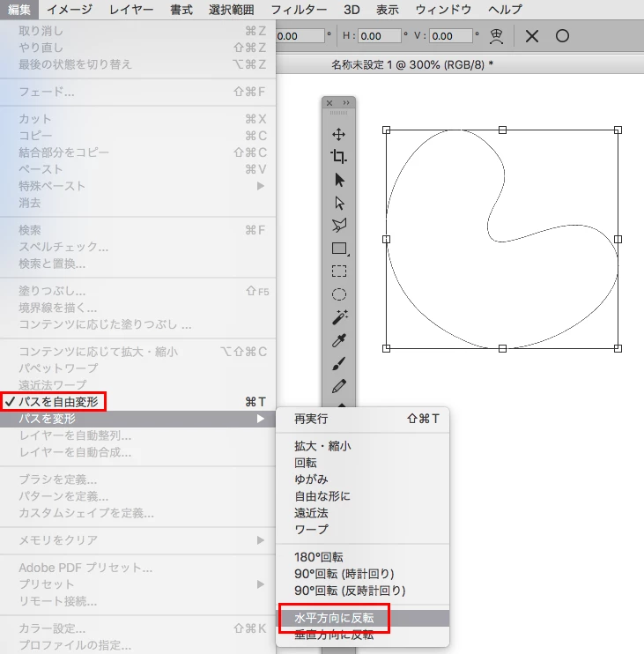This screenshot has width=644, height=654.
Task: Commit the transform with the circle icon
Action: pos(562,36)
